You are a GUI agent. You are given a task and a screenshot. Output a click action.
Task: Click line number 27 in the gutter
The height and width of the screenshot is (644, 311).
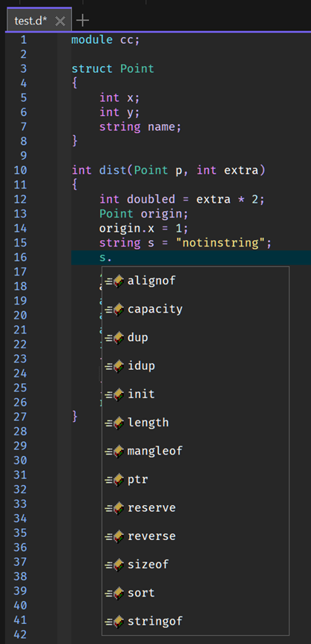click(x=20, y=417)
